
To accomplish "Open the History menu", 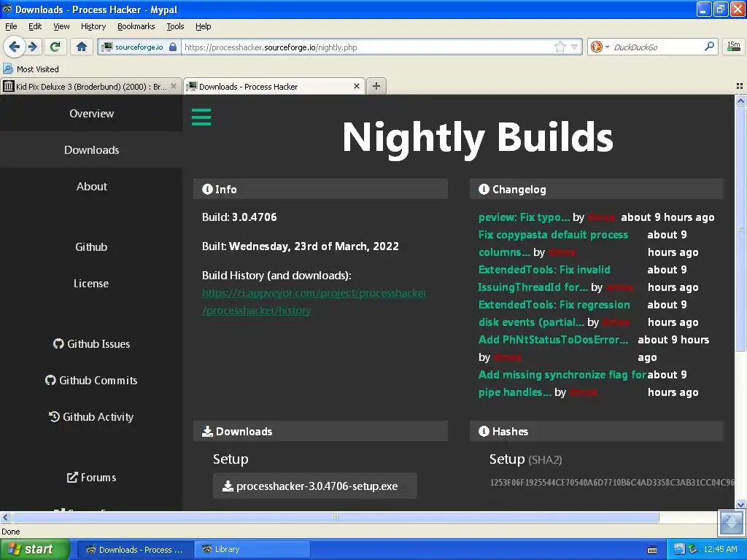I will click(93, 26).
